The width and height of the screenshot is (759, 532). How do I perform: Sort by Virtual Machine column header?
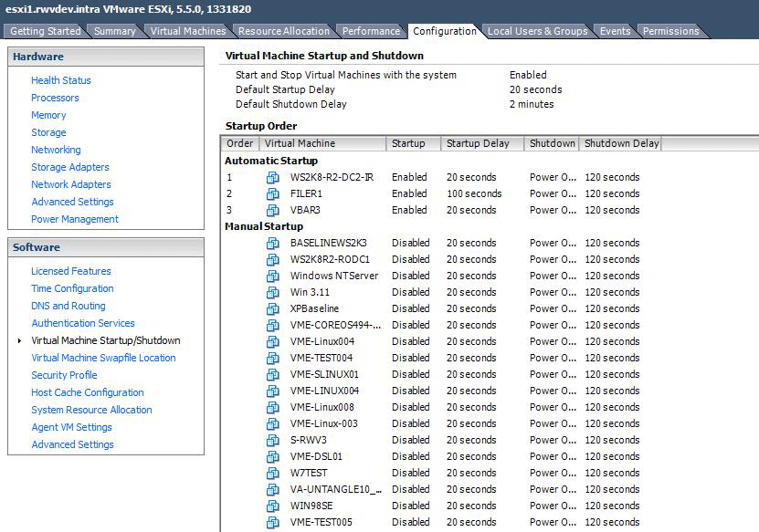(x=322, y=143)
